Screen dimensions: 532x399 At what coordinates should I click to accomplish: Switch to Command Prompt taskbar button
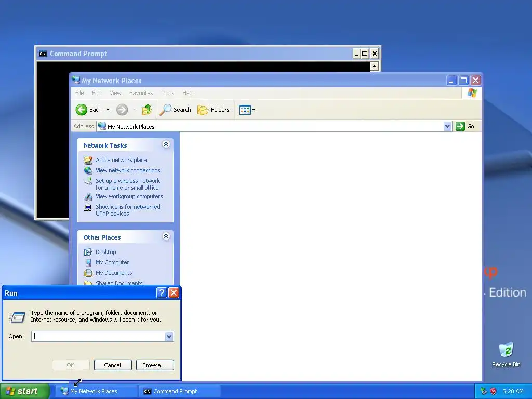179,391
